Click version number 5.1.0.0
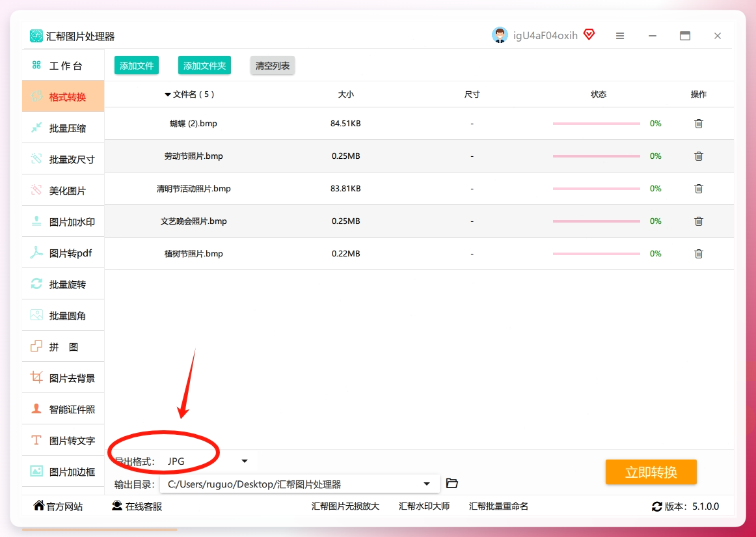 pos(705,506)
